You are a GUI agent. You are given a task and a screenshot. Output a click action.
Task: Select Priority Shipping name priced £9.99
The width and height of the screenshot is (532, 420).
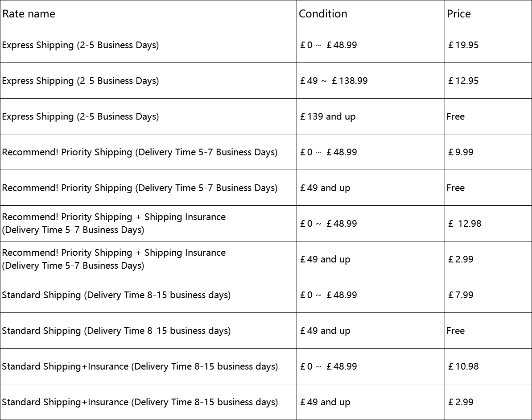tap(140, 152)
